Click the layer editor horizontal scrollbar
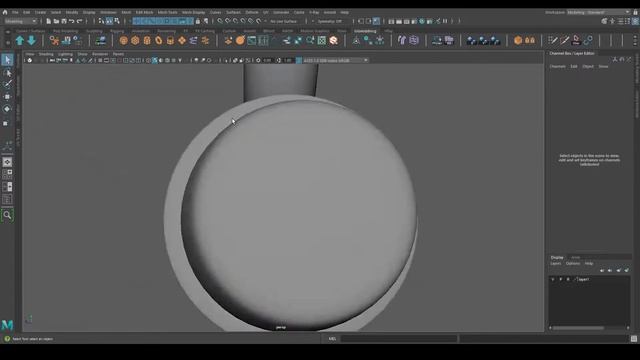This screenshot has height=360, width=640. click(x=578, y=328)
